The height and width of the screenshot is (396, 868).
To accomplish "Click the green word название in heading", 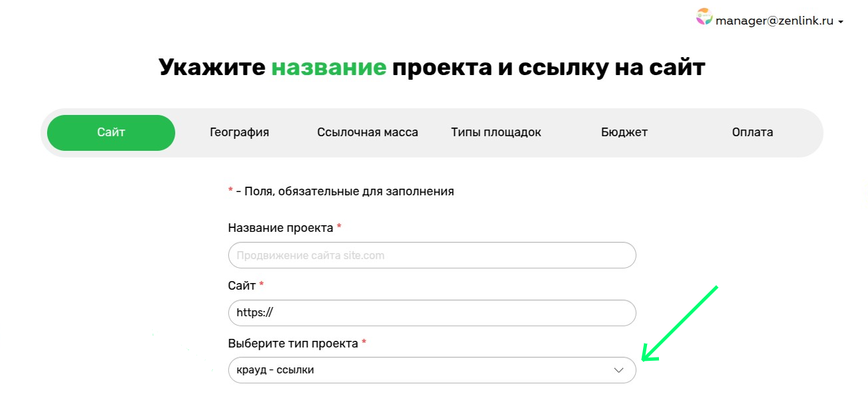I will pos(328,68).
